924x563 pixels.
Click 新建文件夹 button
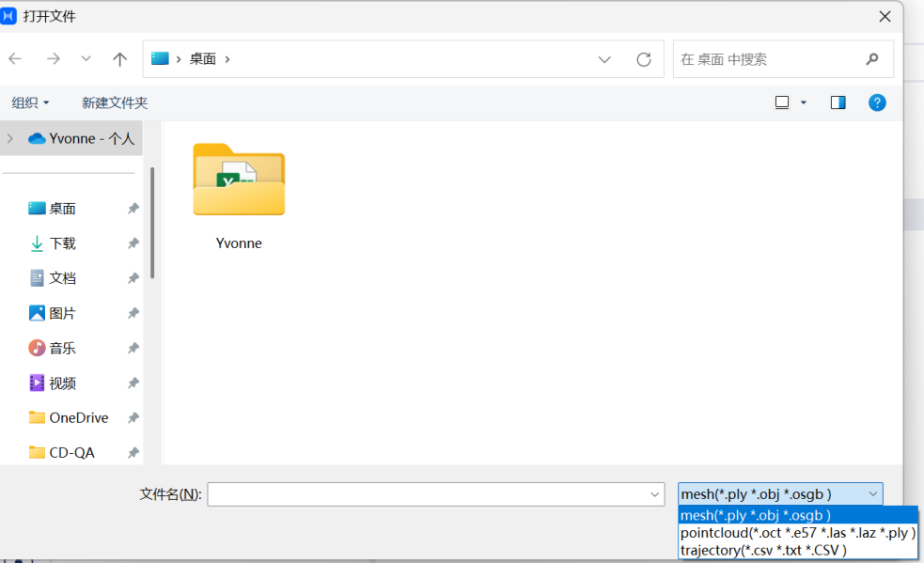(x=115, y=102)
